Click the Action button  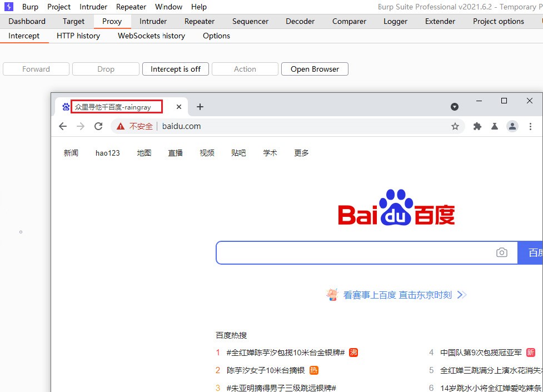click(x=245, y=69)
